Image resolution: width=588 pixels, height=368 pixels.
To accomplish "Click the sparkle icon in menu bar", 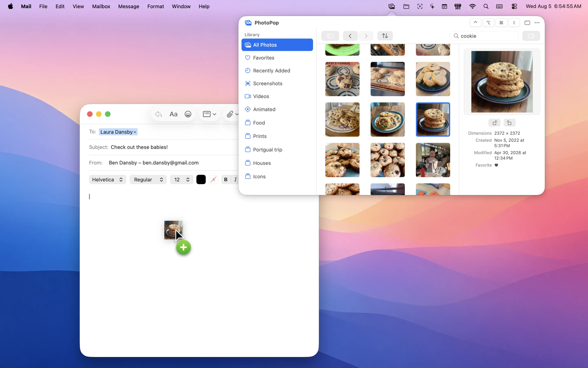I will 432,7.
